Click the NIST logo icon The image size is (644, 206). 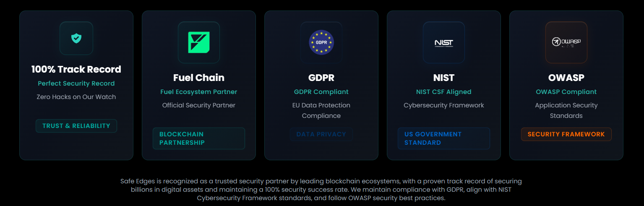[443, 42]
